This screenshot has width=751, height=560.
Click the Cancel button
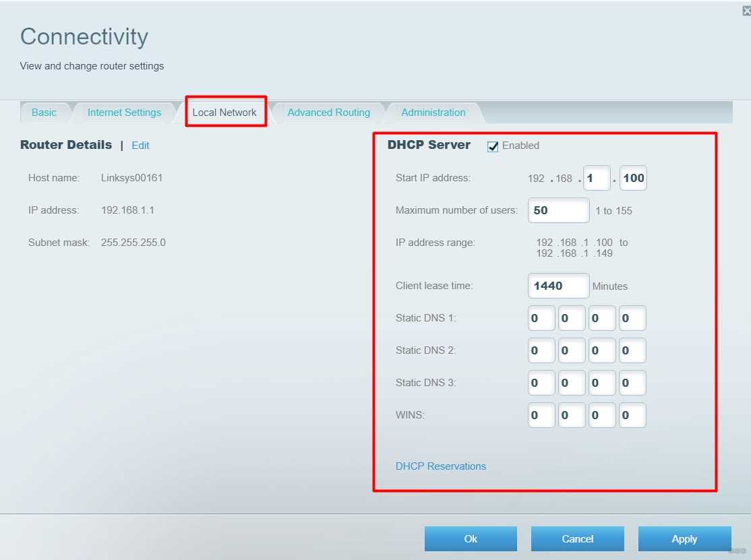(x=578, y=539)
